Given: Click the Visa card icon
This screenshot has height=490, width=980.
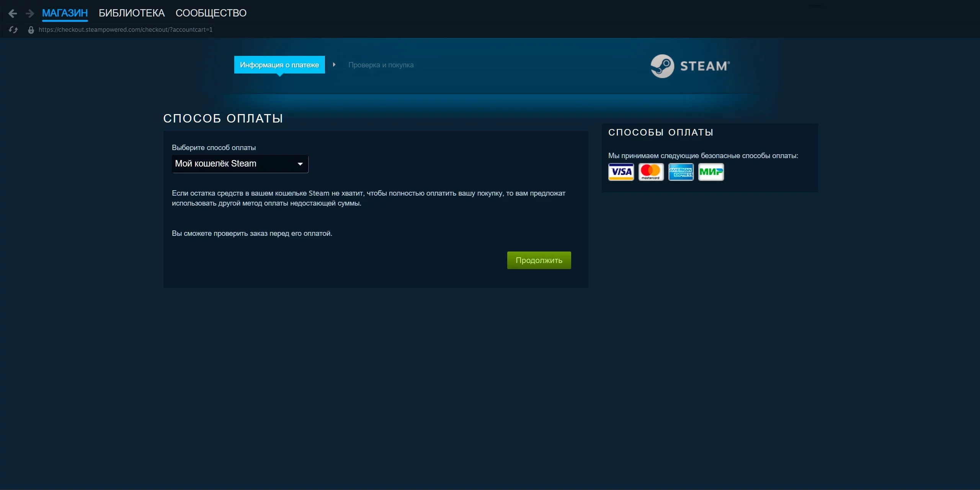Looking at the screenshot, I should [621, 172].
